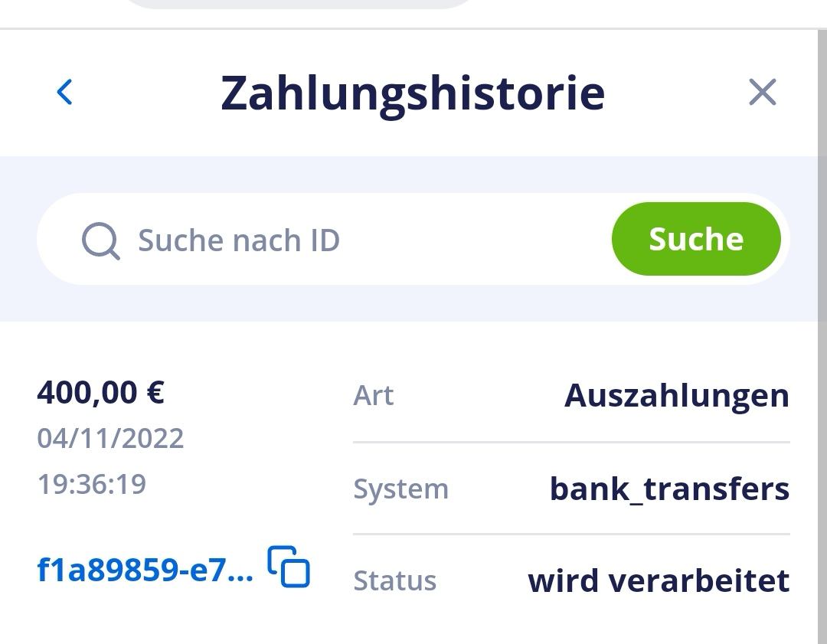This screenshot has height=644, width=827.
Task: Click the divider line below the System row
Action: point(570,534)
